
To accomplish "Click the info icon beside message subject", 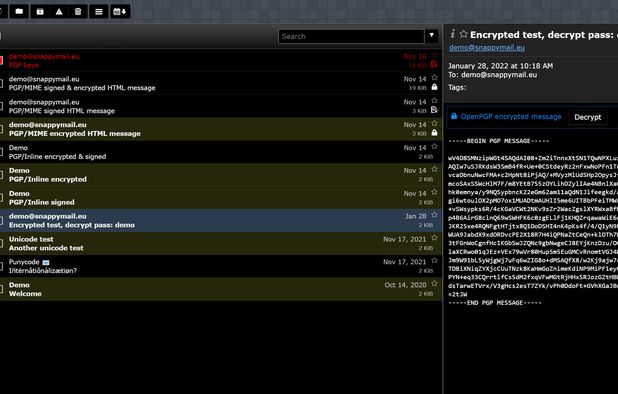I will [x=452, y=34].
